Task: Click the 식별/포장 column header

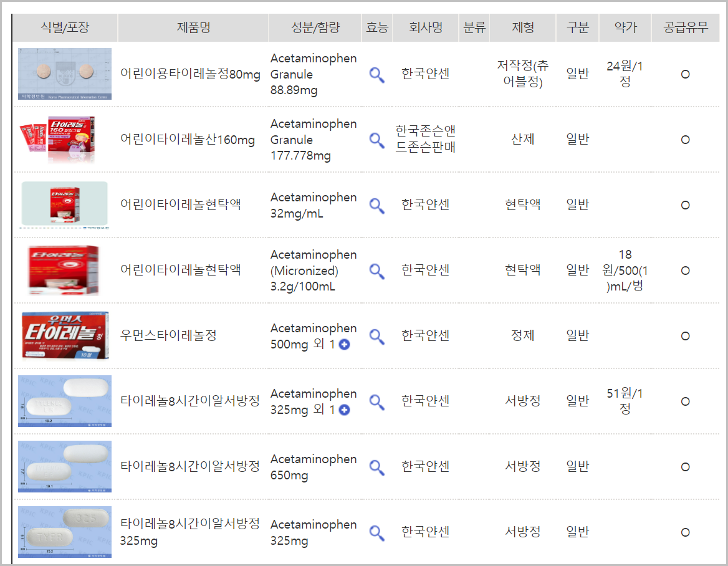Action: coord(65,27)
